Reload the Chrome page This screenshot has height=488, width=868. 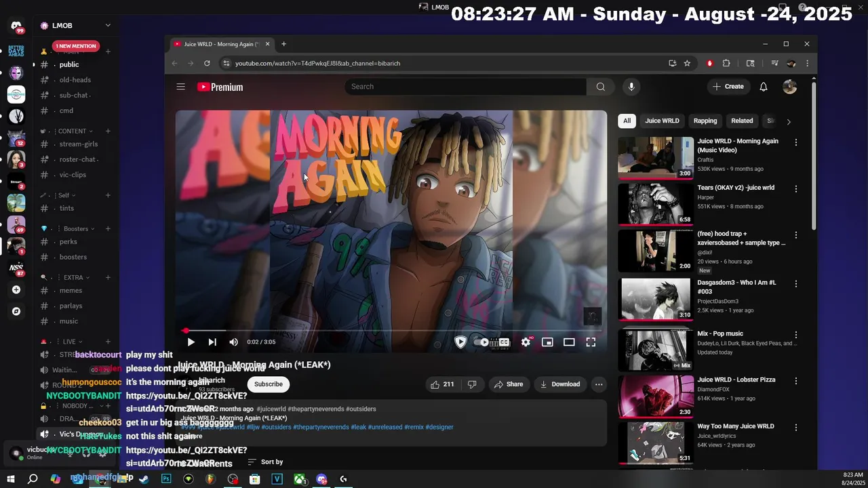pos(207,63)
